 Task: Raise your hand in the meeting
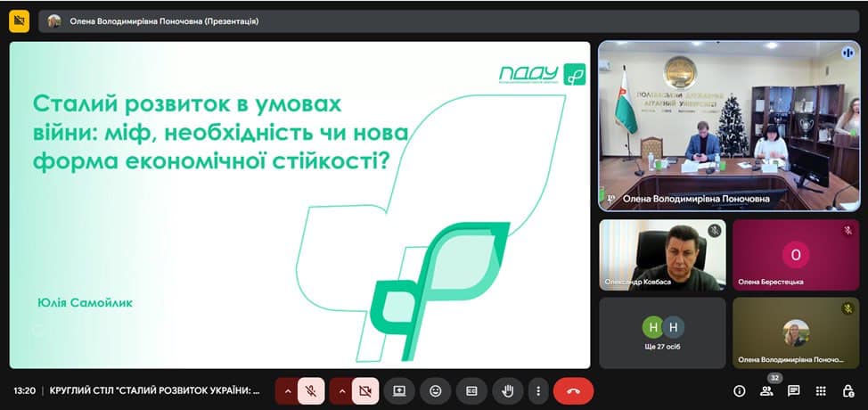pos(508,390)
